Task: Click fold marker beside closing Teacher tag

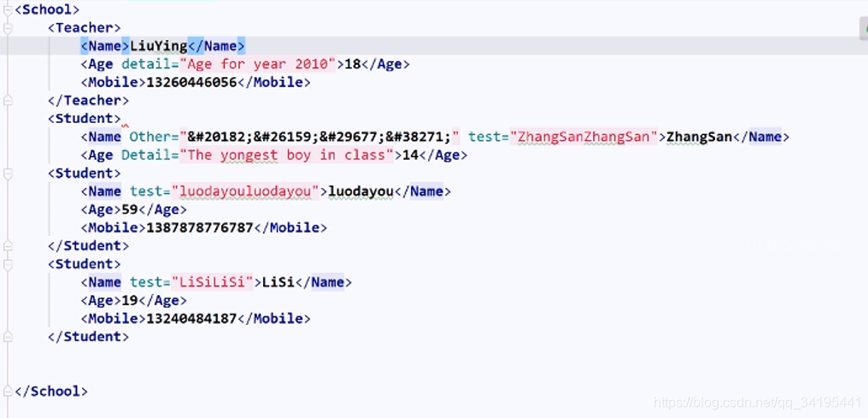Action: pos(7,100)
